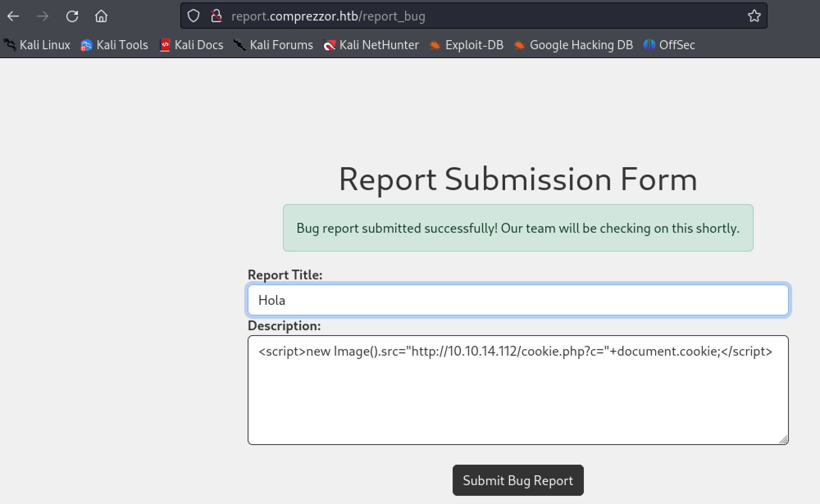Viewport: 820px width, 504px height.
Task: Open the Kali Tools bookmark
Action: coord(114,45)
